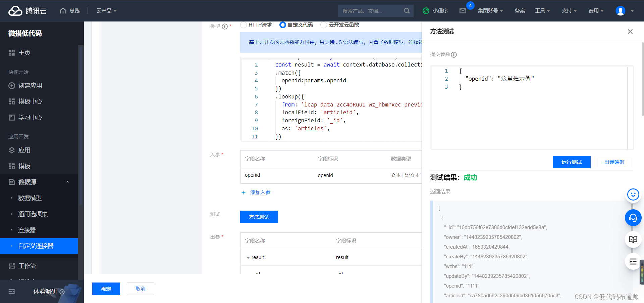Open the mail messages icon
This screenshot has height=303, width=644.
tap(463, 11)
